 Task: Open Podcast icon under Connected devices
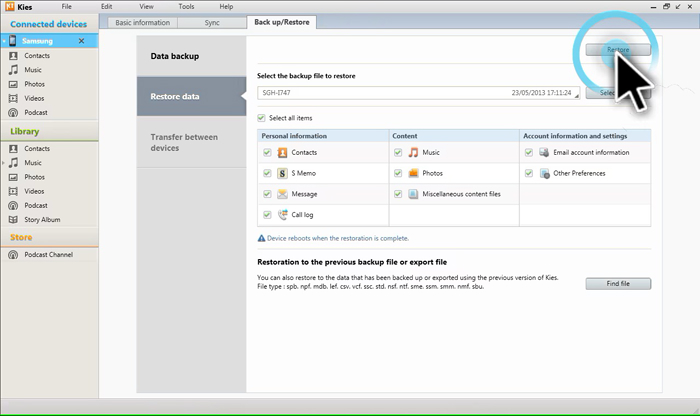(13, 112)
